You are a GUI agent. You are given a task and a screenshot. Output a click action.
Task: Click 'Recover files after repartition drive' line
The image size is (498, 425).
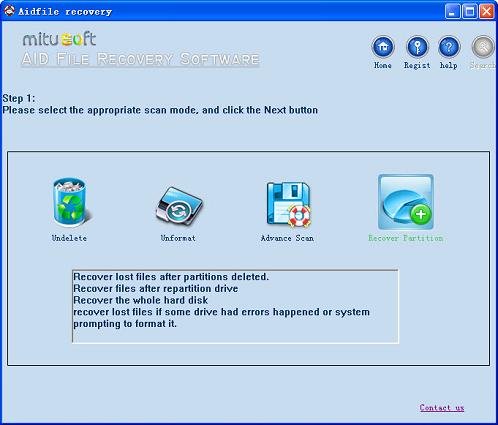(x=156, y=289)
